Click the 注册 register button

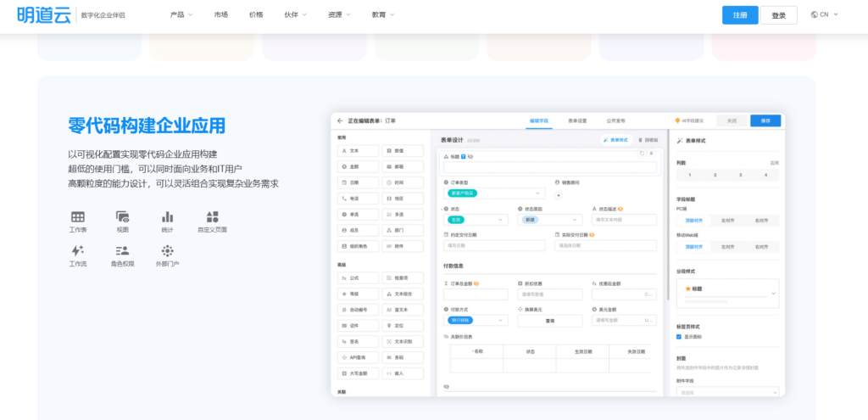point(740,15)
